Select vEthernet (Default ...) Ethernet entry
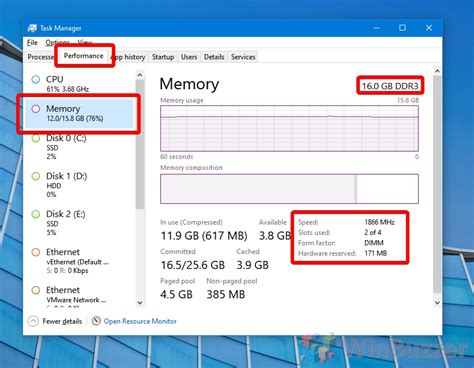 coord(79,261)
